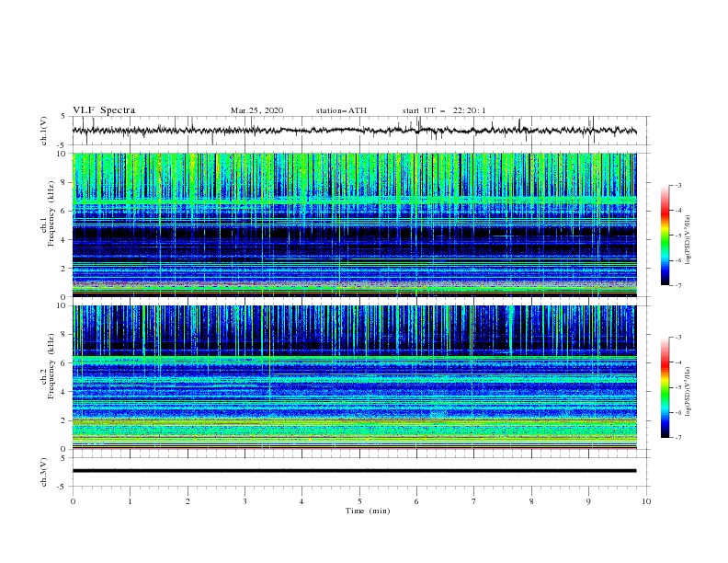Viewport: 728px width, 563px height.
Task: Click time axis tick label "7"
Action: tap(474, 501)
